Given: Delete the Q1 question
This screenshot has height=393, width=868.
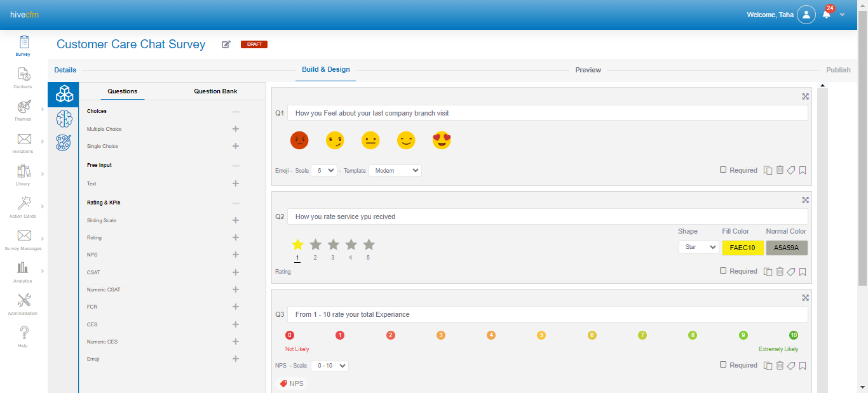Looking at the screenshot, I should pos(780,170).
